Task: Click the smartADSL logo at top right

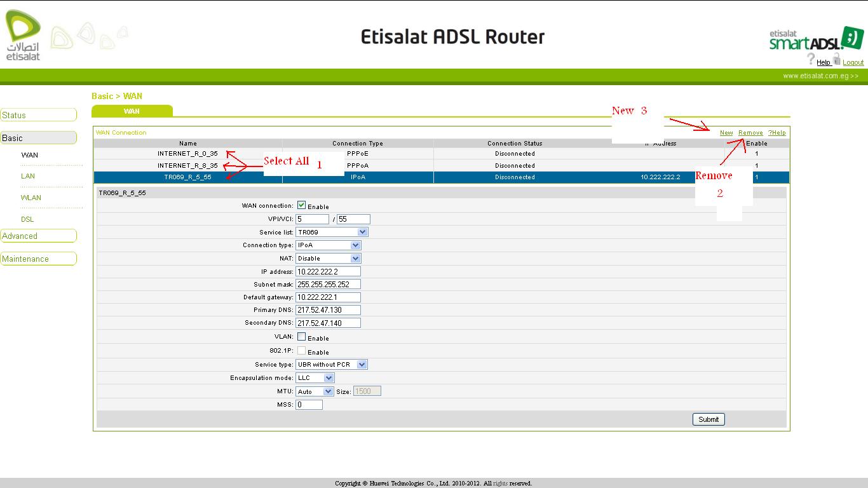Action: (x=816, y=39)
